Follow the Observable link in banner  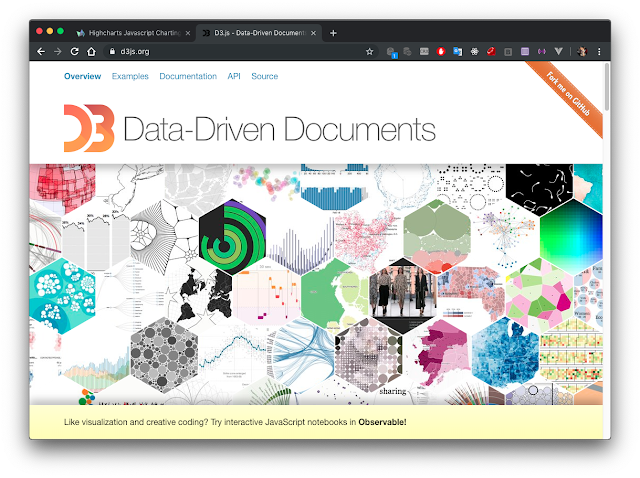pos(382,422)
